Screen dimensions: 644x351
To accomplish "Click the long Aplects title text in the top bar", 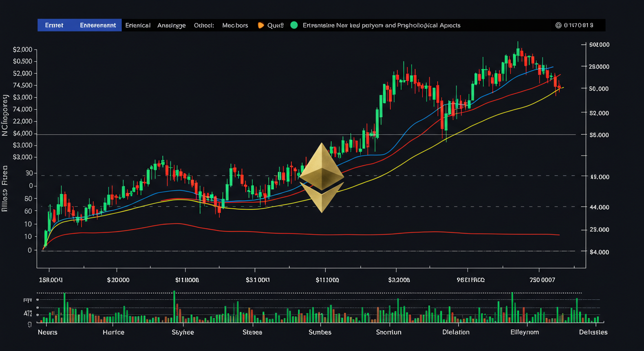I will click(x=382, y=26).
